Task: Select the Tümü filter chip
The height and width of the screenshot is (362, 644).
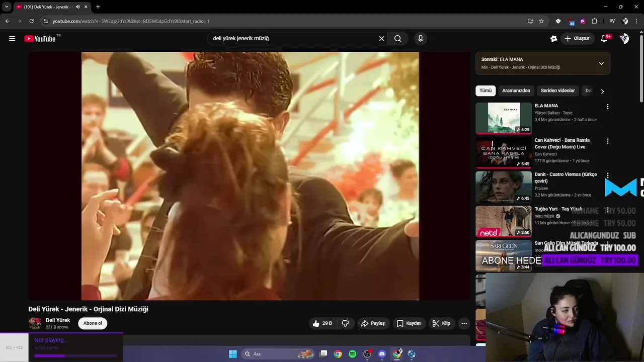Action: click(486, 90)
